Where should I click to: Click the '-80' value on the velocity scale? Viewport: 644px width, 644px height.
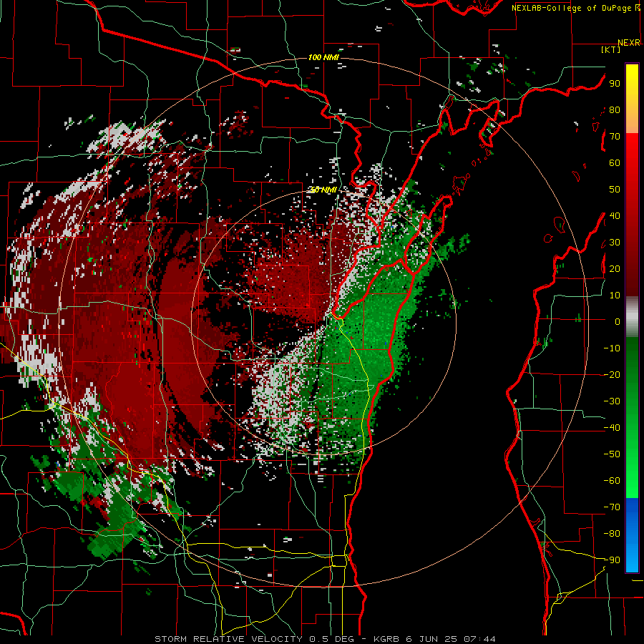[x=612, y=534]
